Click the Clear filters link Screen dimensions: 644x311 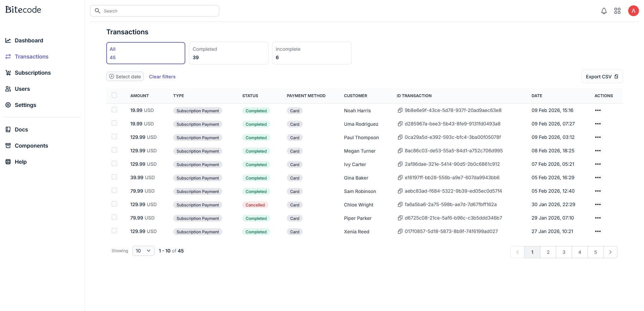coord(162,77)
